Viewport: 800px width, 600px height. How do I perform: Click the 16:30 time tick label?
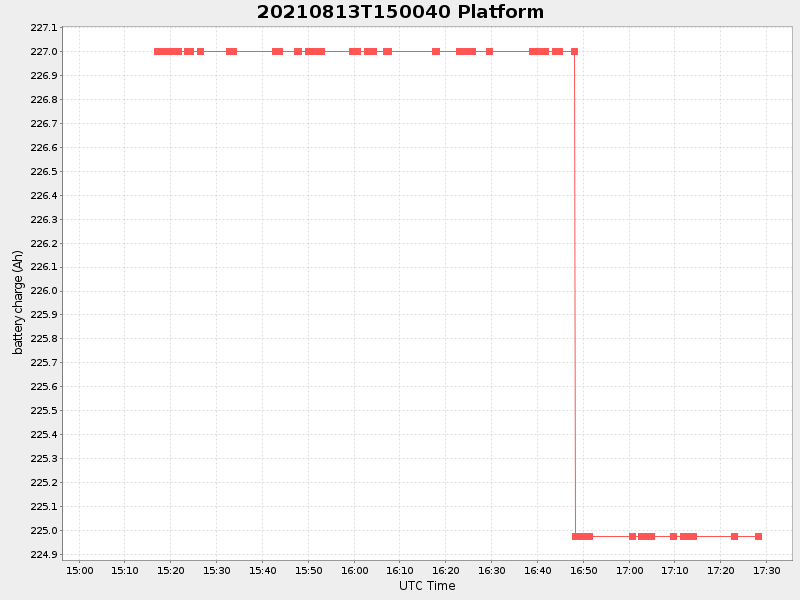point(492,570)
